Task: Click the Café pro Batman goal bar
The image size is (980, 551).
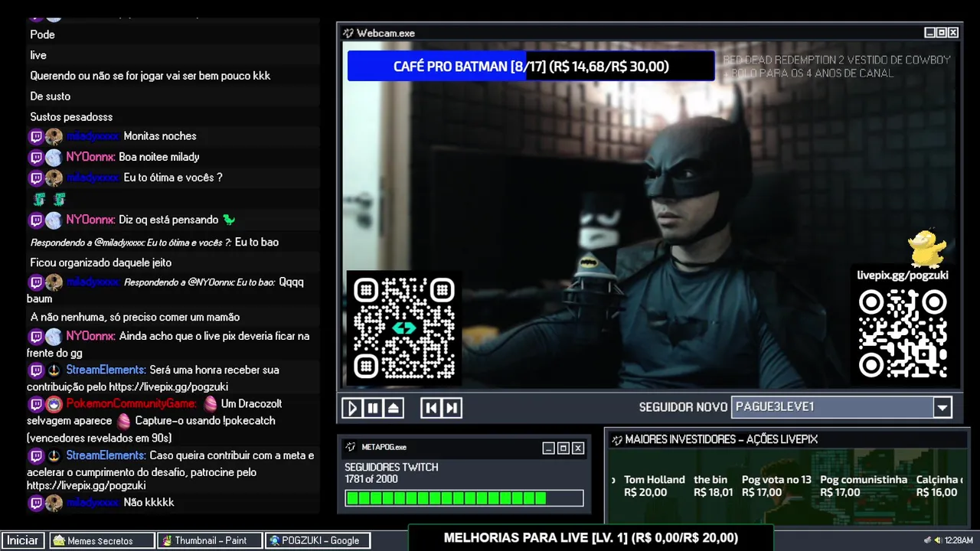Action: tap(531, 67)
